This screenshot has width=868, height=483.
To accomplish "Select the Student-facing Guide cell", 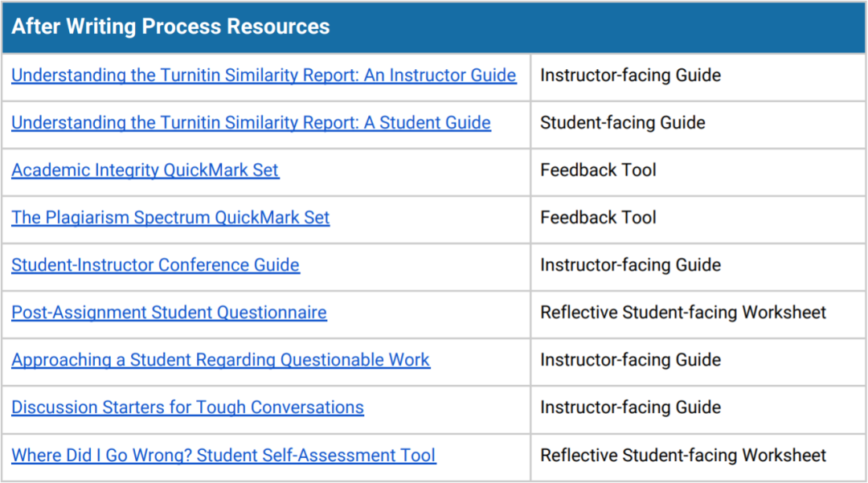I will [622, 123].
